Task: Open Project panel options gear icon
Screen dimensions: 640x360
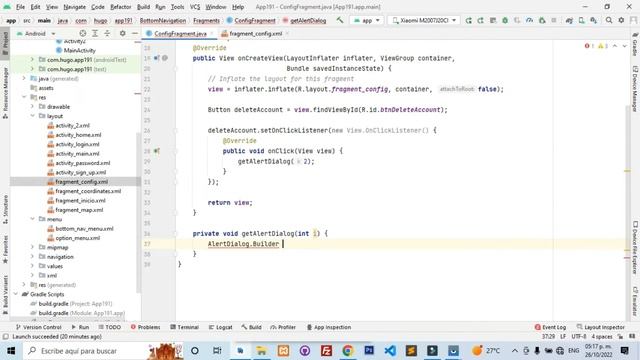Action: pyautogui.click(x=122, y=33)
